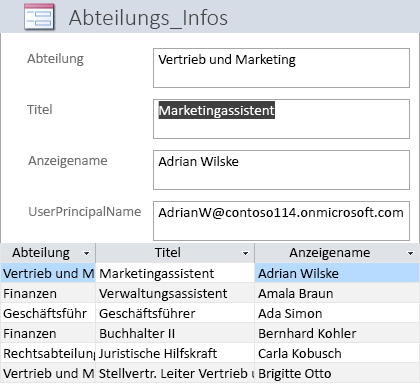Viewport: 420px width, 384px height.
Task: Select the Verwaltungsassistent cell
Action: pyautogui.click(x=175, y=293)
